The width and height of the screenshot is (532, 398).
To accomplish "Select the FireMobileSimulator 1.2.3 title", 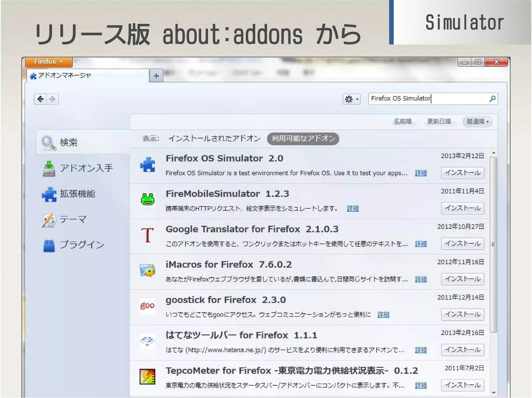I will coord(227,194).
